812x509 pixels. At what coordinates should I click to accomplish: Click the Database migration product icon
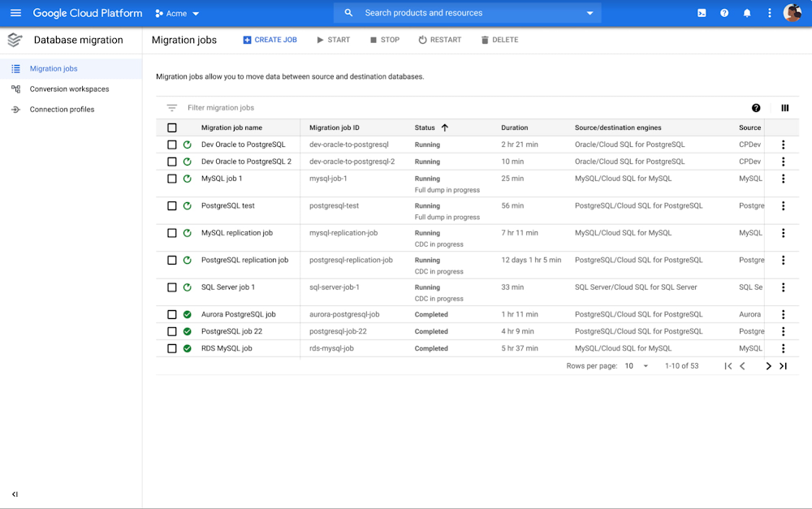15,40
